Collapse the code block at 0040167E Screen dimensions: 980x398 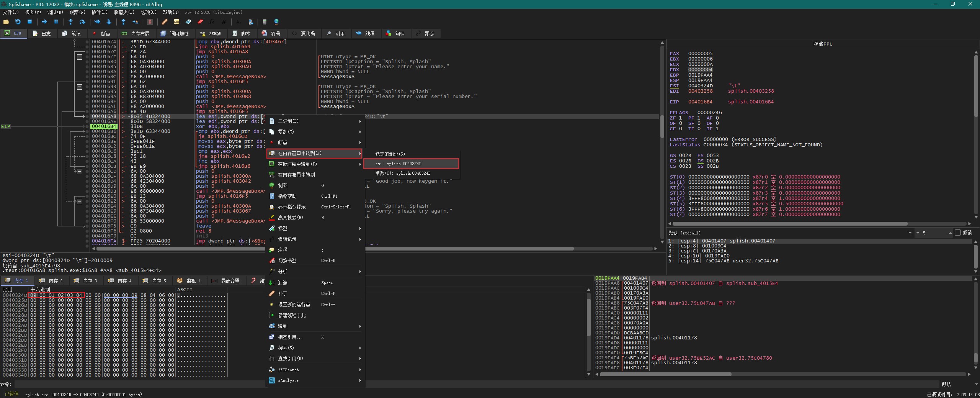click(80, 57)
